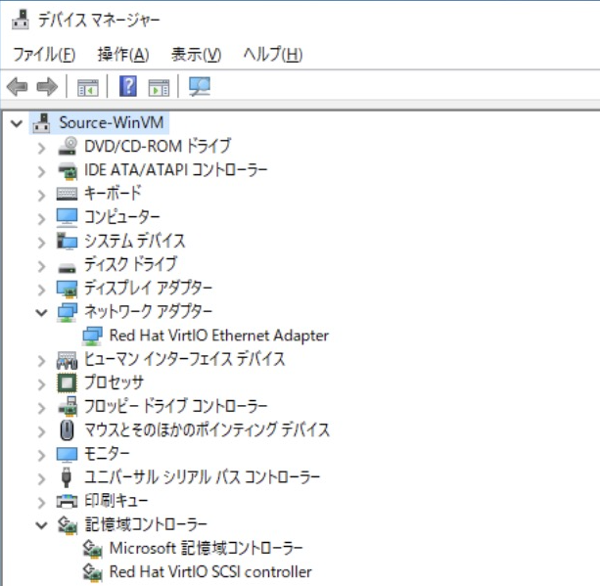Viewport: 600px width, 586px height.
Task: Click the show/hide console tree toolbar icon
Action: (x=88, y=87)
